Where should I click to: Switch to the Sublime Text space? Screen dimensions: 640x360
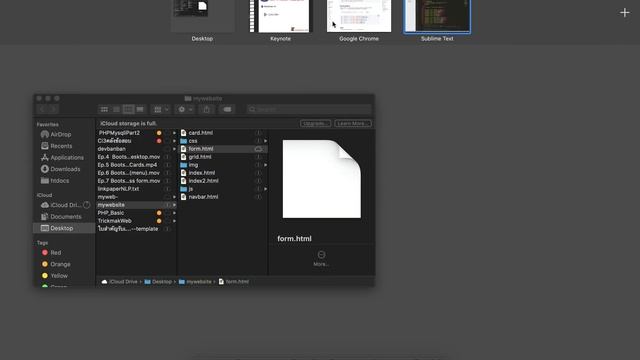(x=437, y=20)
